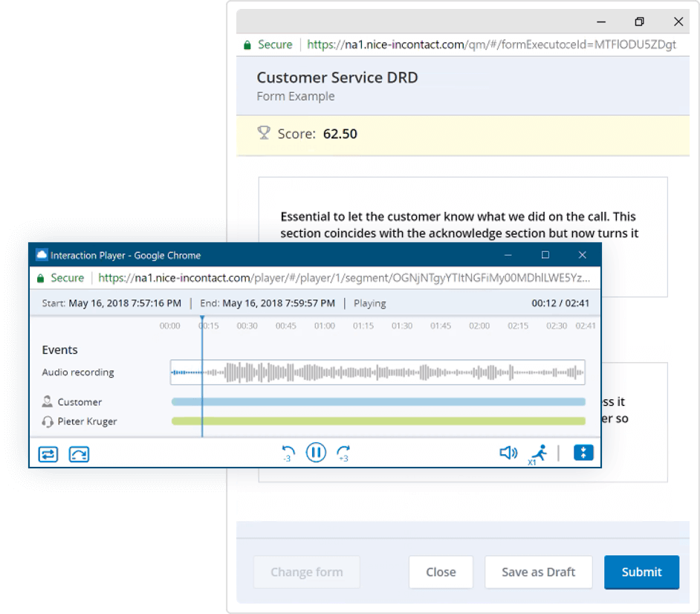700x614 pixels.
Task: Click the disabled Change form button
Action: [x=306, y=572]
